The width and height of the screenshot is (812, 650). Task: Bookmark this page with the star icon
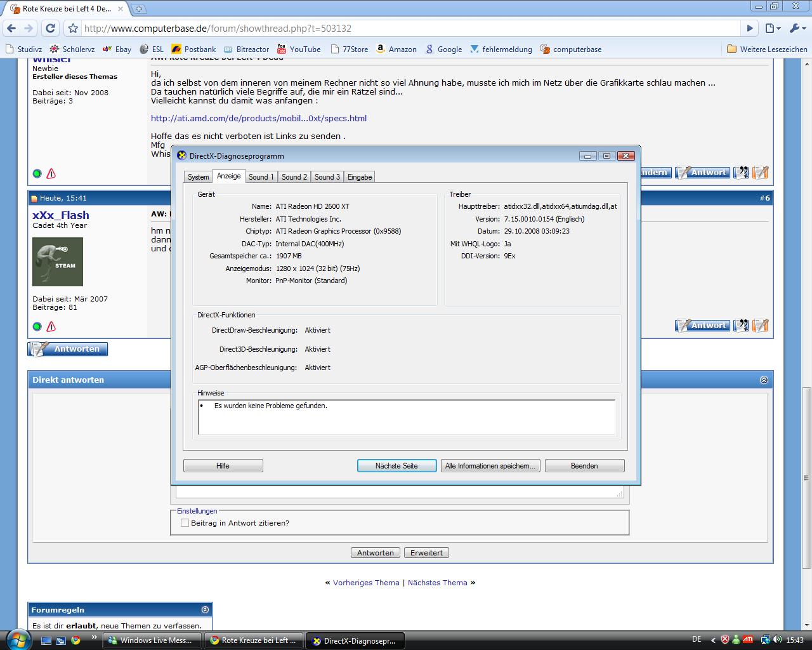point(73,29)
